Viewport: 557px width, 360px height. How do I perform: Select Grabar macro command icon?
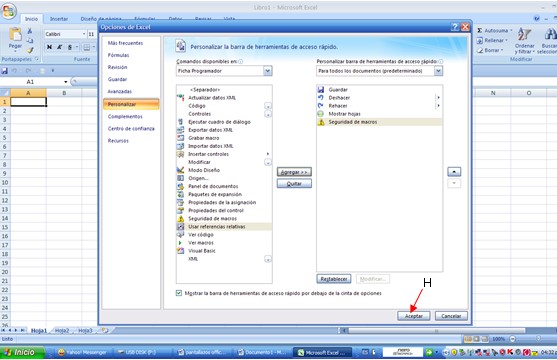(180, 138)
